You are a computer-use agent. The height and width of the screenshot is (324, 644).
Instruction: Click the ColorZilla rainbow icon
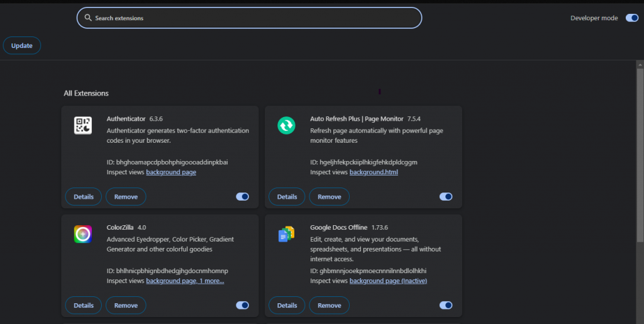coord(82,234)
